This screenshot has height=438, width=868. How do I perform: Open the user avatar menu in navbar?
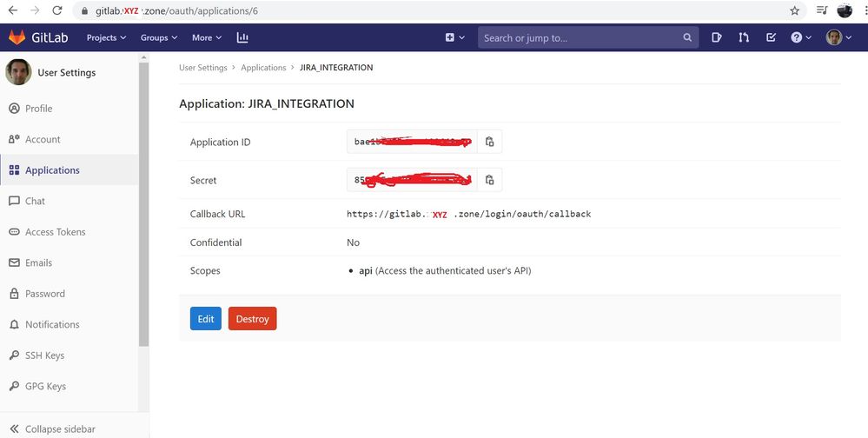(838, 37)
